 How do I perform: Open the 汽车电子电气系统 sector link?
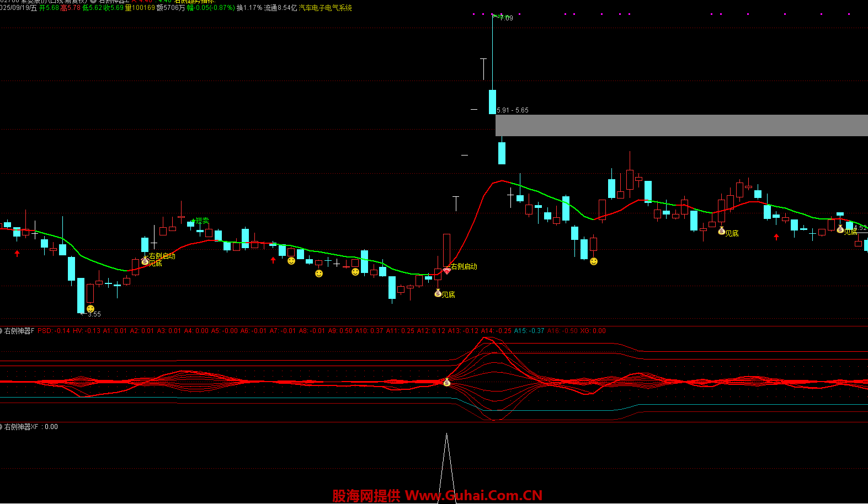[325, 8]
